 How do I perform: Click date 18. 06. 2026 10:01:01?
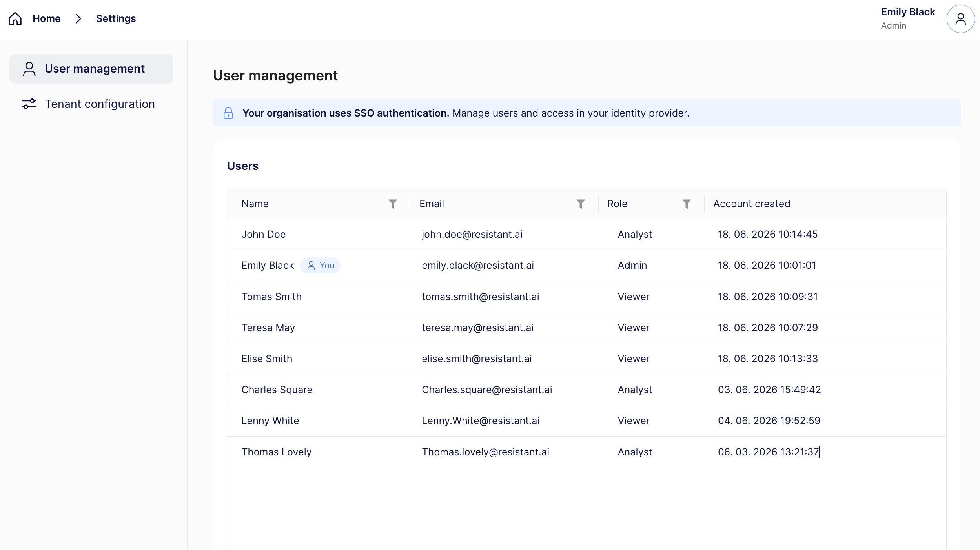(x=767, y=266)
